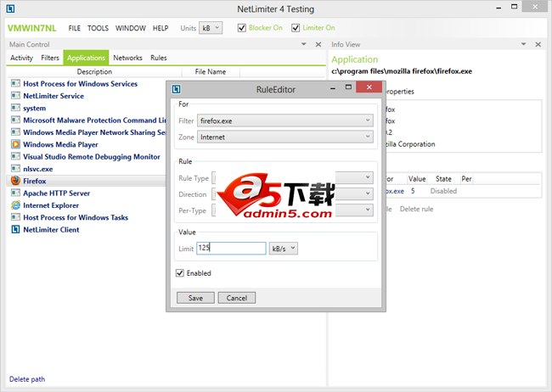
Task: Click the Delete path link
Action: click(27, 379)
